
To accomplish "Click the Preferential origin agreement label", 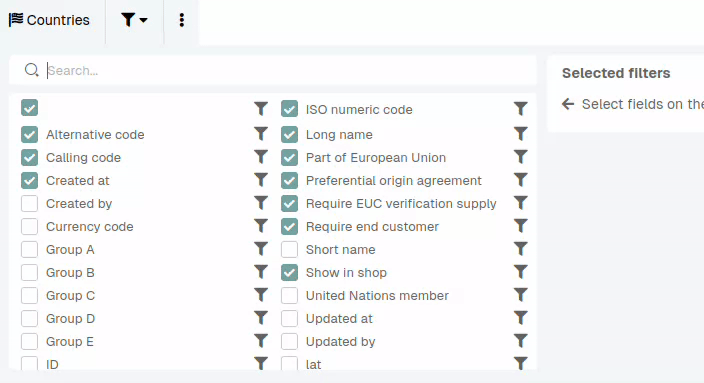I will [x=393, y=180].
